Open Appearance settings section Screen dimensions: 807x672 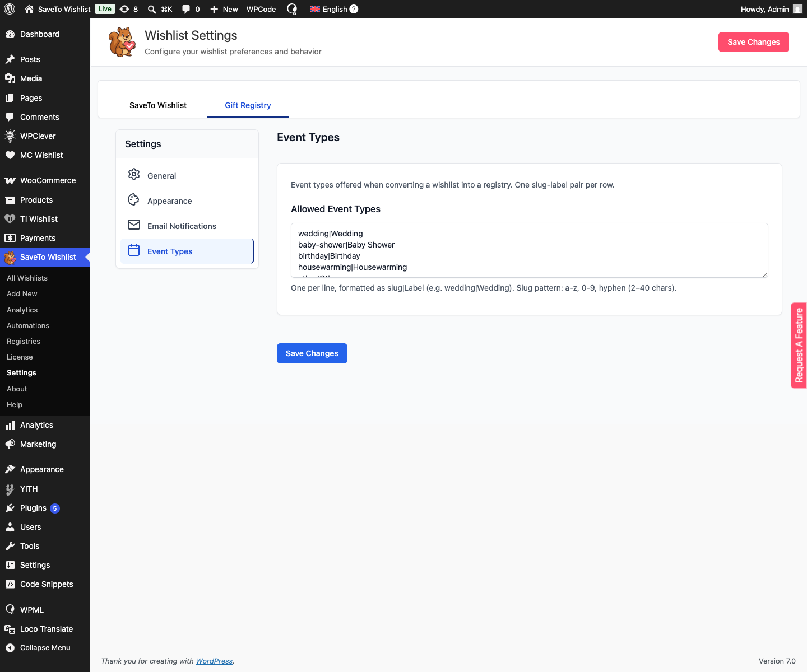(x=187, y=200)
